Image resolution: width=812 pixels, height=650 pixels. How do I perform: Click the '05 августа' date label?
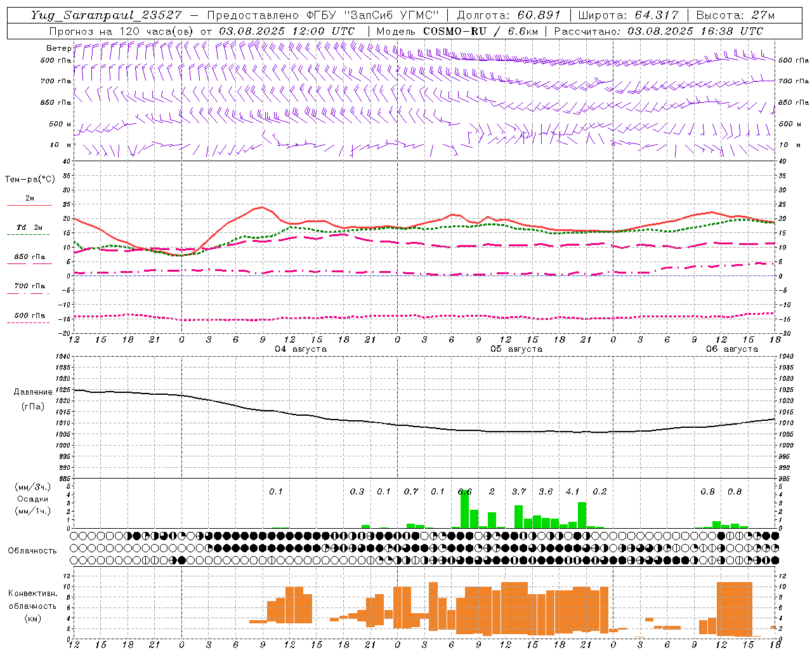tap(516, 349)
